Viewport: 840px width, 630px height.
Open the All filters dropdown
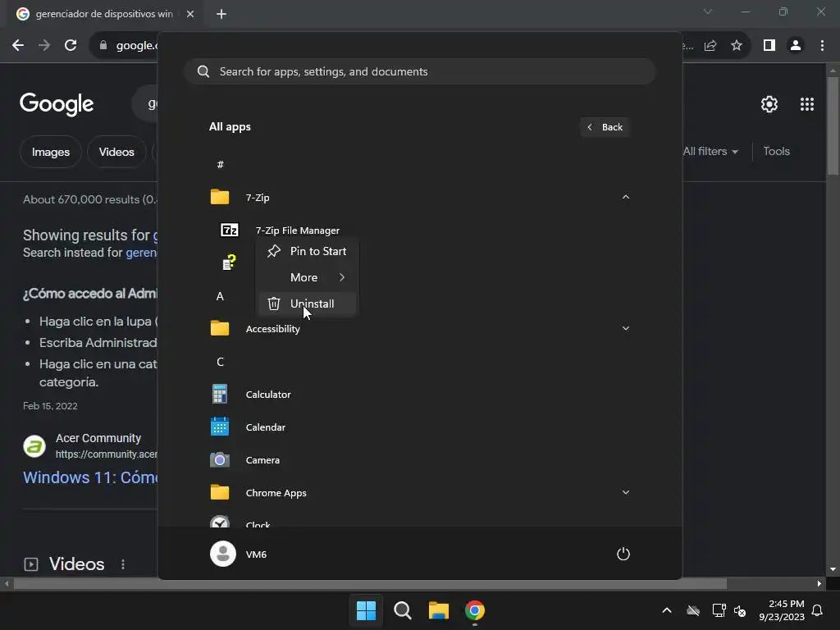click(710, 152)
